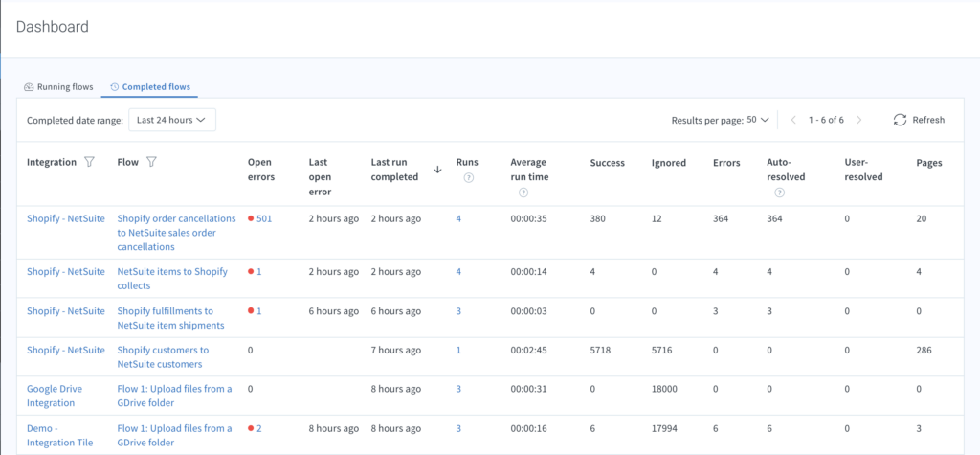
Task: Open 4 runs of NetSuite items flow
Action: pyautogui.click(x=458, y=272)
